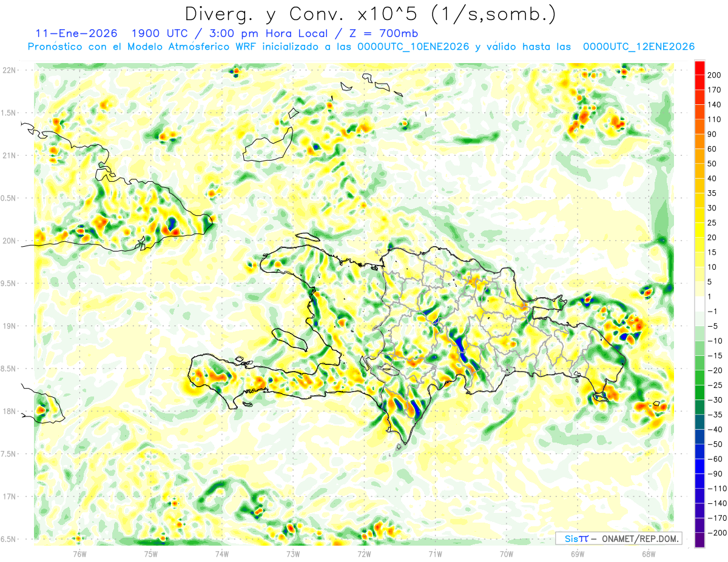Click the '71W' longitude label
The height and width of the screenshot is (562, 728).
click(x=435, y=554)
